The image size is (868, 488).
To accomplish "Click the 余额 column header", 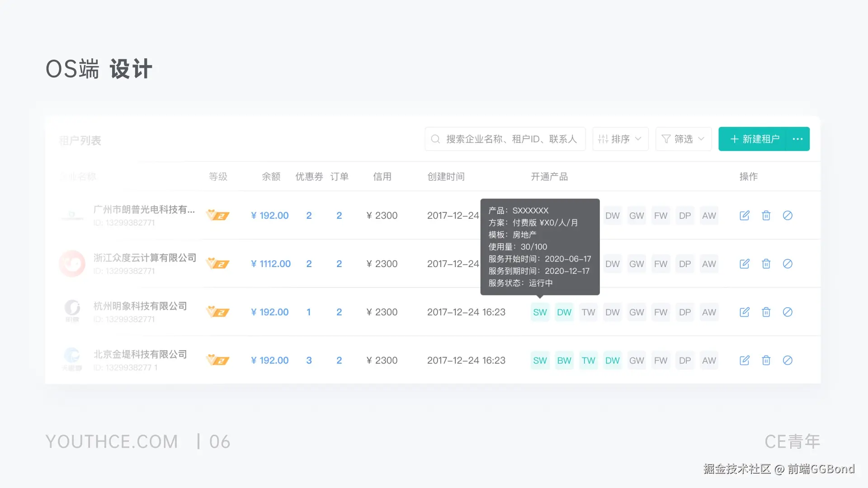I will 271,177.
